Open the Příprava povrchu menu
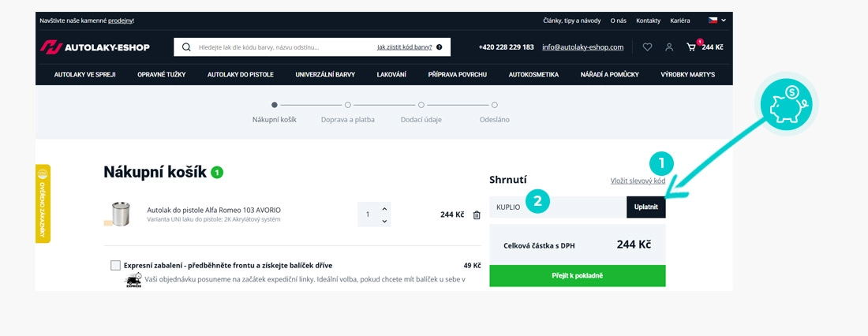 [x=457, y=75]
